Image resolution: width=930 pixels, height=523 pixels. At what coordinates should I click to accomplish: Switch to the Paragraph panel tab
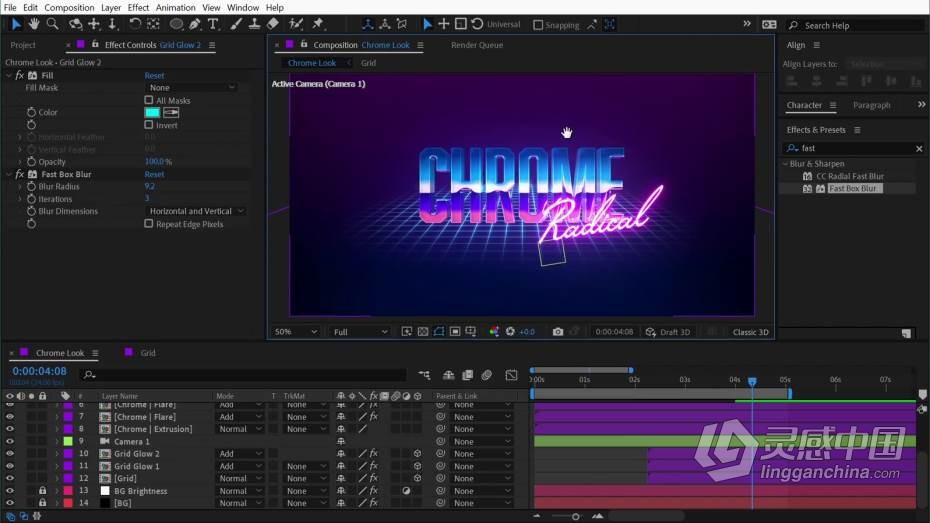coord(871,105)
